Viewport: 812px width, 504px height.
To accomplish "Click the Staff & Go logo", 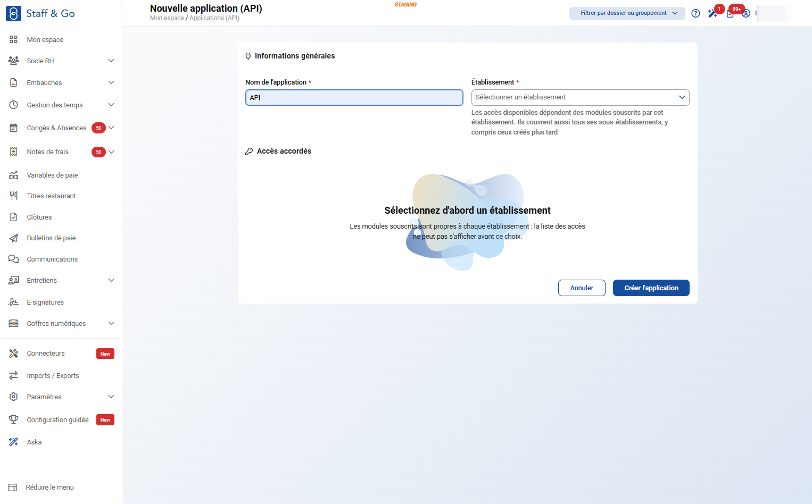I will (40, 13).
